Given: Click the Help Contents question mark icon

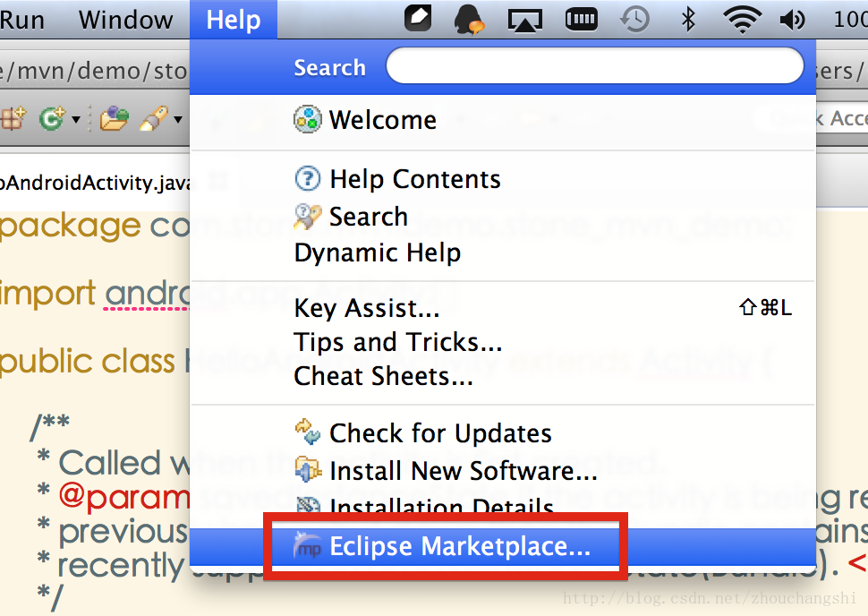Looking at the screenshot, I should click(x=307, y=179).
